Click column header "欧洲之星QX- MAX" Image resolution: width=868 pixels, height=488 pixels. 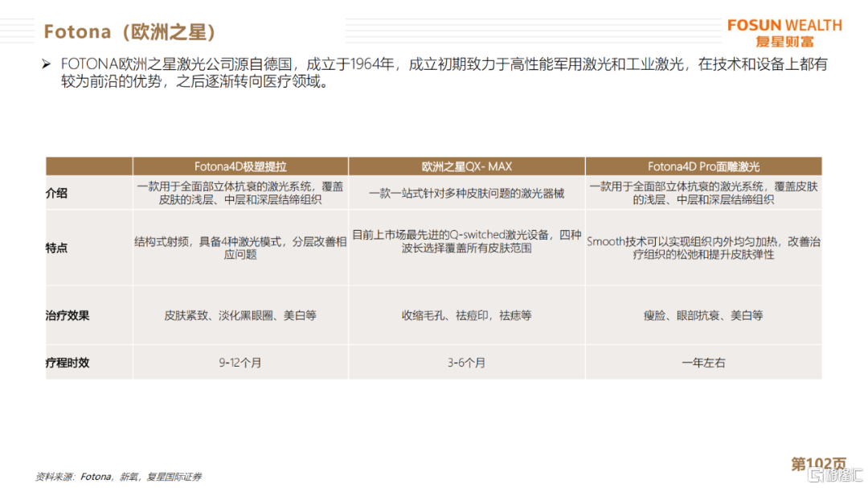(x=467, y=166)
